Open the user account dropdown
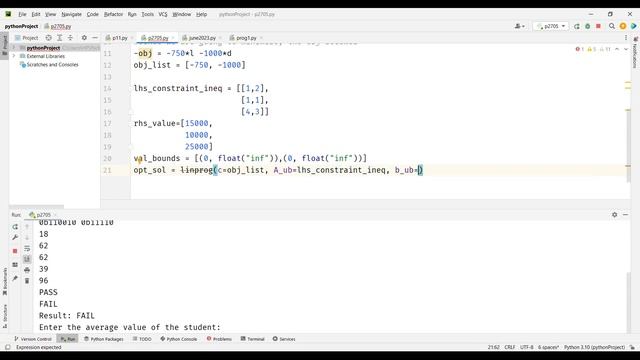Screen dimensions: 640x360 click(520, 26)
